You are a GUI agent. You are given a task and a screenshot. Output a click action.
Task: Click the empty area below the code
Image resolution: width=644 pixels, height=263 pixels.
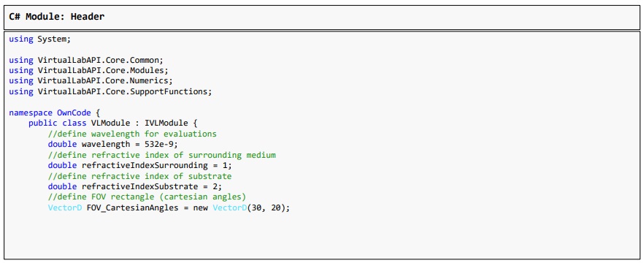click(x=321, y=236)
